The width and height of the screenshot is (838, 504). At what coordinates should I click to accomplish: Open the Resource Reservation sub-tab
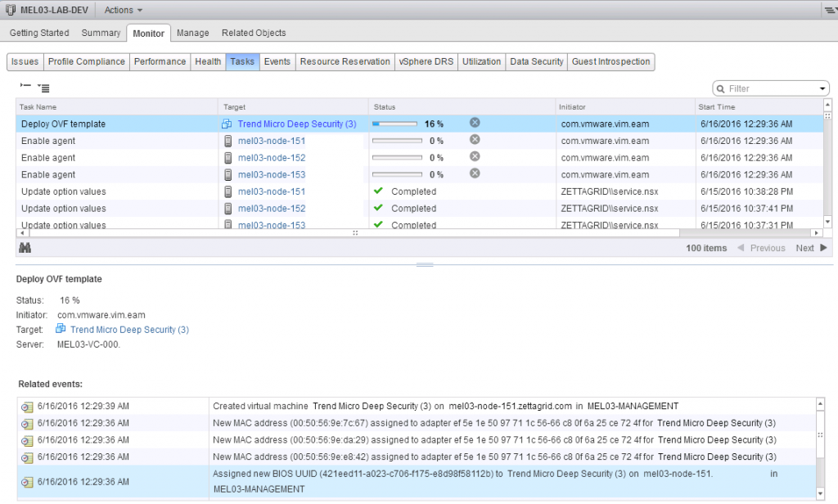(345, 61)
